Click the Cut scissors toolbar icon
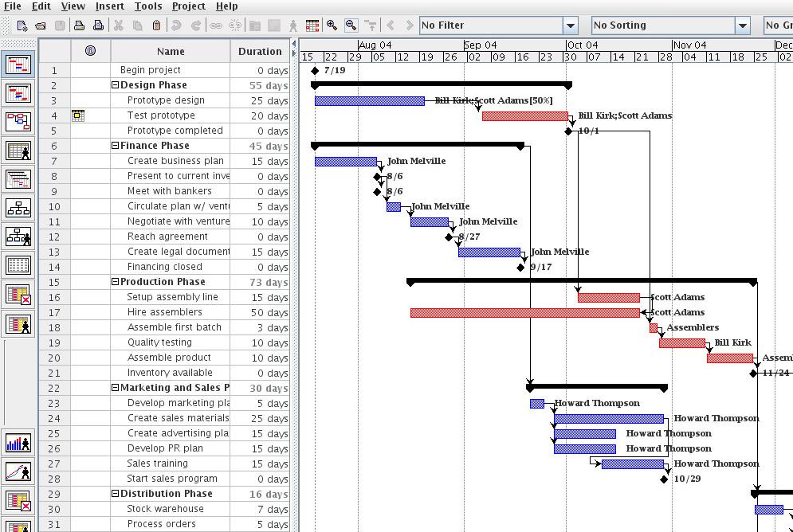This screenshot has height=532, width=793. coord(118,25)
